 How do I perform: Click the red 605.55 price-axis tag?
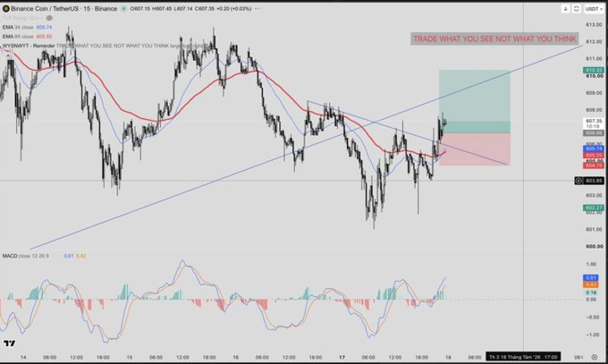594,156
